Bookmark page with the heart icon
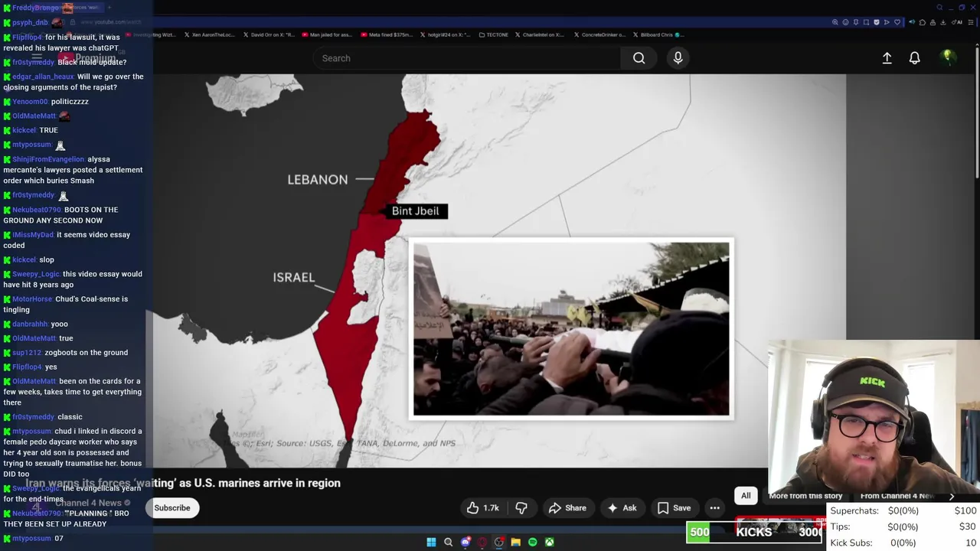The height and width of the screenshot is (551, 980). point(897,22)
